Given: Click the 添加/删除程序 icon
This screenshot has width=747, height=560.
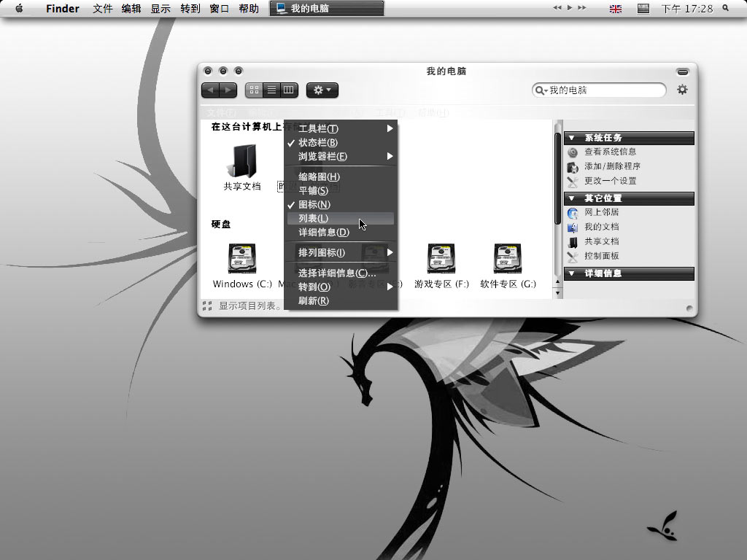Looking at the screenshot, I should 573,167.
